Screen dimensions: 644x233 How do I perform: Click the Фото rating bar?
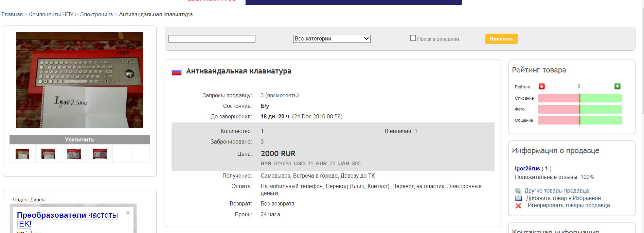[580, 109]
